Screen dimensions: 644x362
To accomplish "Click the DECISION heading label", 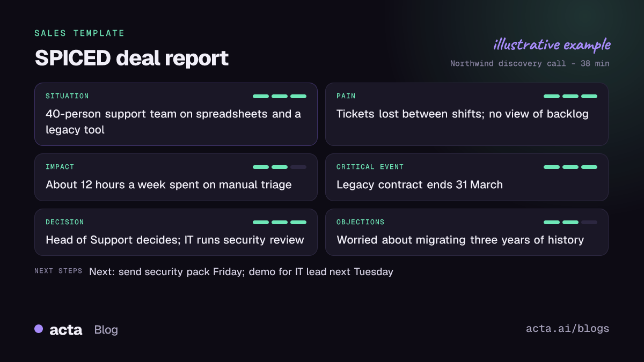I will coord(65,222).
